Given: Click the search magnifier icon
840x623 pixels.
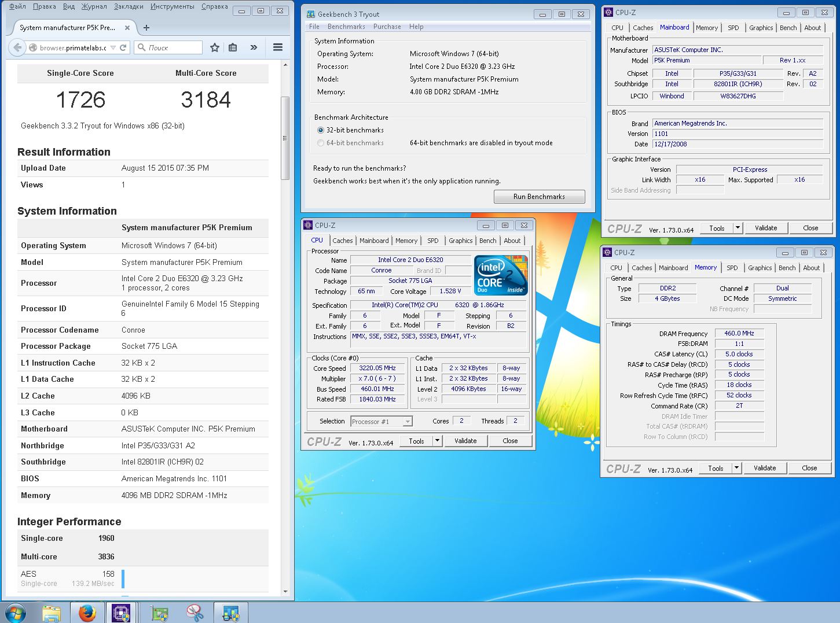Looking at the screenshot, I should click(141, 47).
